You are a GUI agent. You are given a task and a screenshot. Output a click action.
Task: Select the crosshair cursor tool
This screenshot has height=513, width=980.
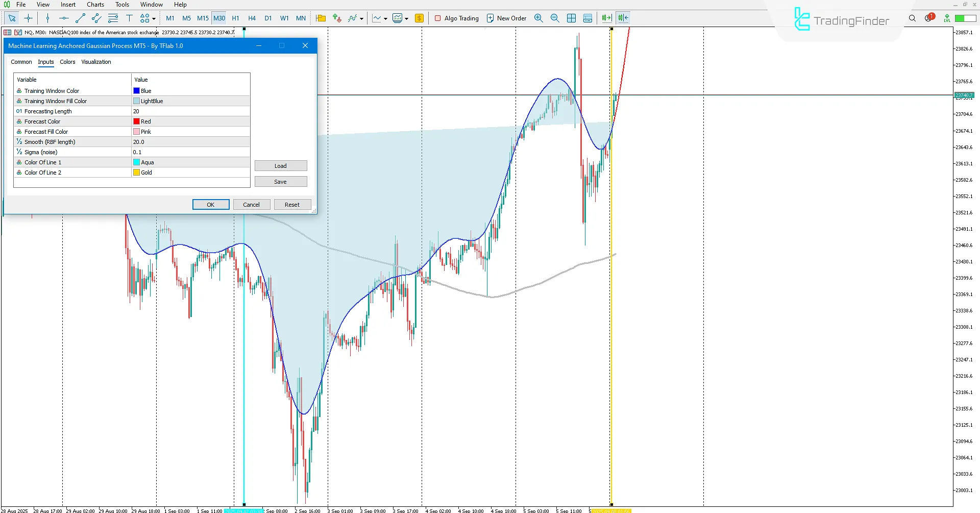29,18
